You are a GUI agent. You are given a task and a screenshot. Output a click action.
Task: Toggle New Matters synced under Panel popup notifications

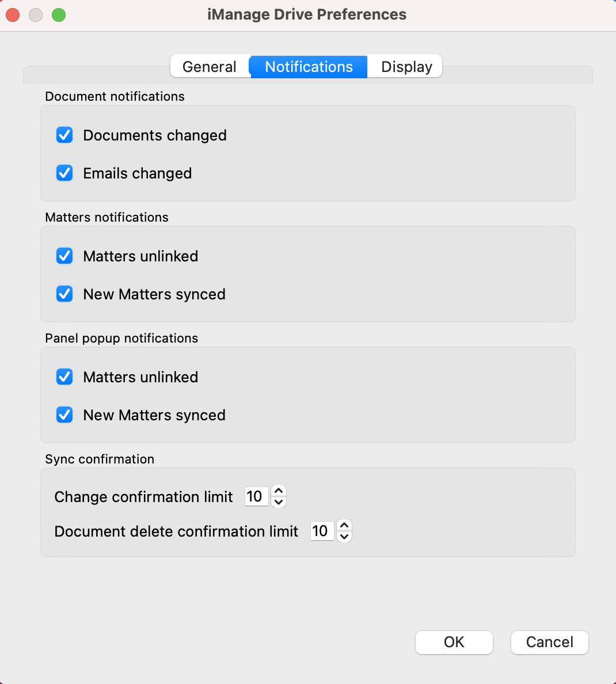[64, 415]
